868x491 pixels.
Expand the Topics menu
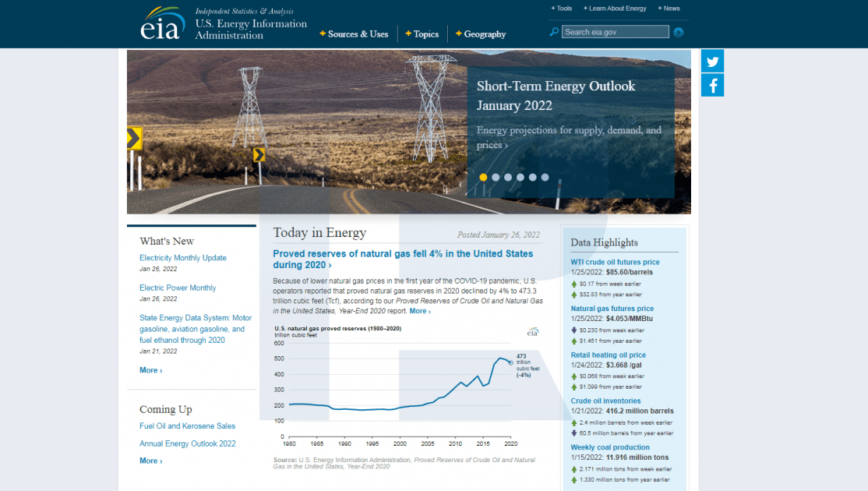coord(422,34)
